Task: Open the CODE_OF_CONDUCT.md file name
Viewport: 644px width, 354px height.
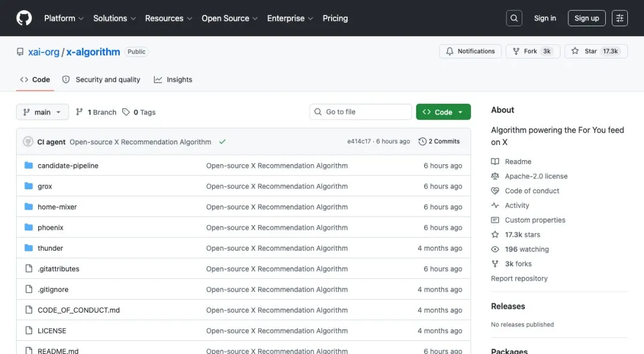Action: 79,310
